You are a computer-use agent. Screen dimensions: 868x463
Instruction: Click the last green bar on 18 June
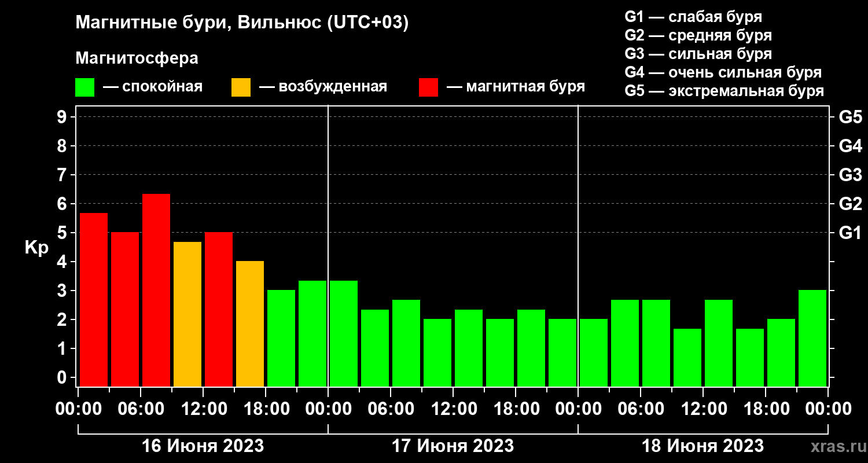tap(812, 338)
